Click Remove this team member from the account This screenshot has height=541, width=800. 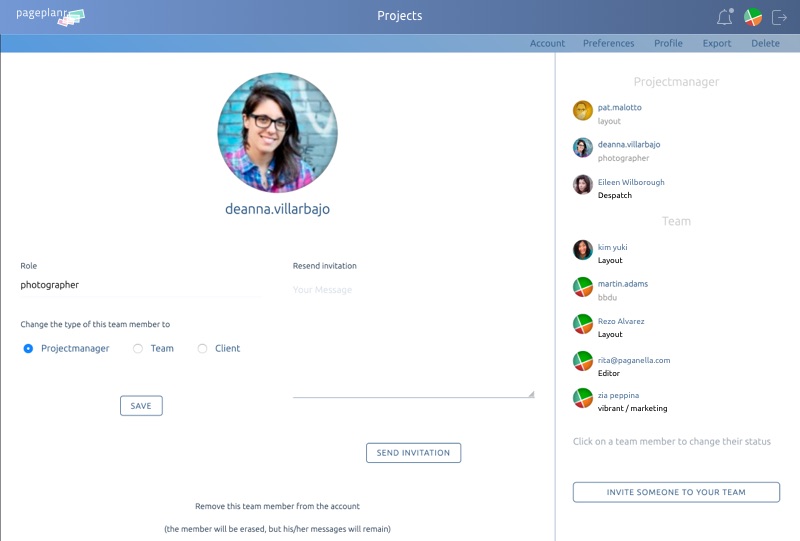click(277, 506)
